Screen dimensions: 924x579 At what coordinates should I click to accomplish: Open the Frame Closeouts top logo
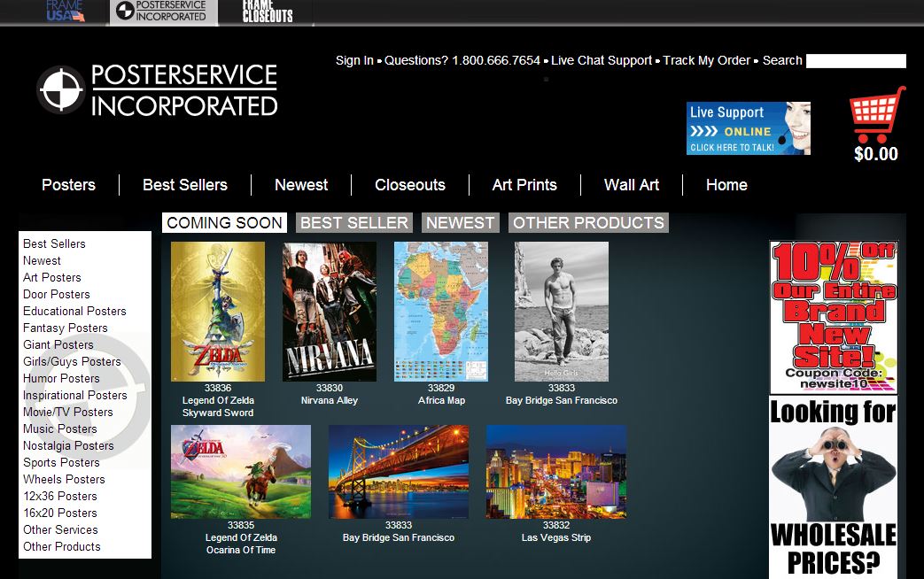(268, 12)
